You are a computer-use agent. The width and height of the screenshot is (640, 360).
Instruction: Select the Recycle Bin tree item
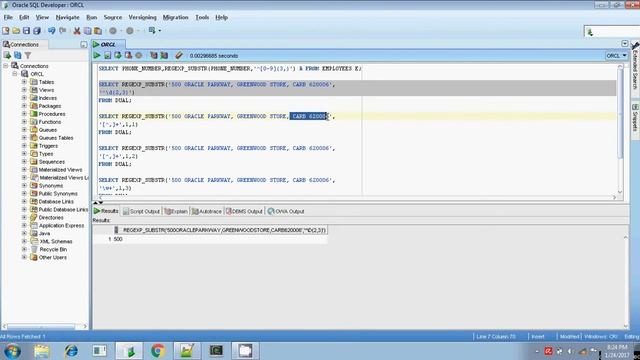(53, 249)
